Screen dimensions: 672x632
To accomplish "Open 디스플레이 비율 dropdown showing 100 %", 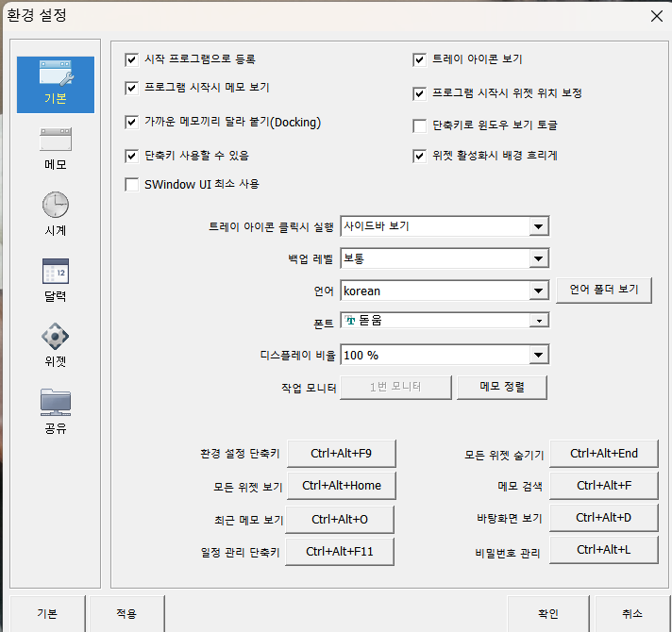I will point(445,355).
